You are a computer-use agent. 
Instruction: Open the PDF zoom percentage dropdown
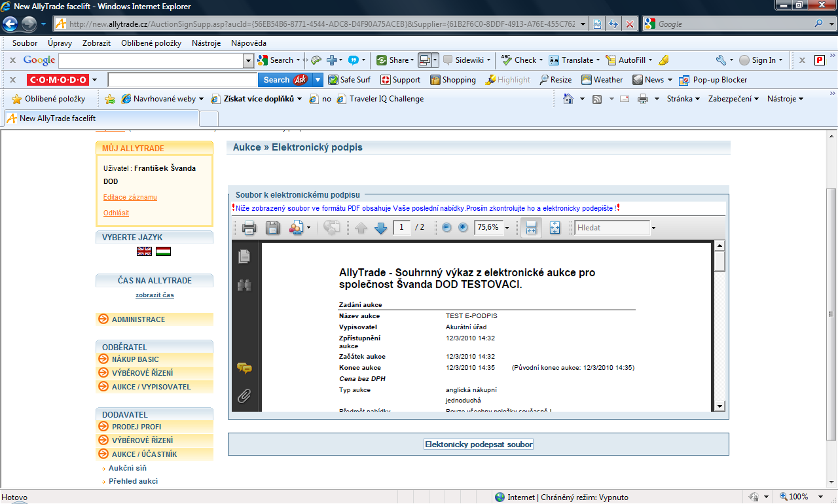507,228
